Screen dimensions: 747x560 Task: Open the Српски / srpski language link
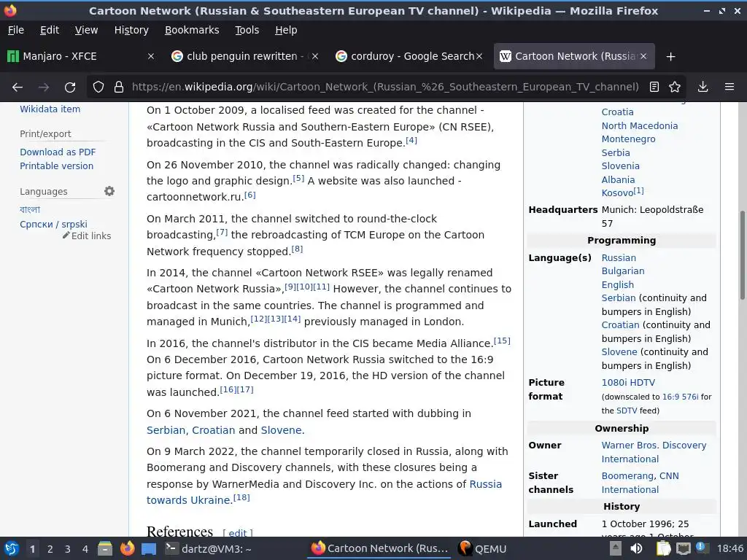pyautogui.click(x=53, y=224)
